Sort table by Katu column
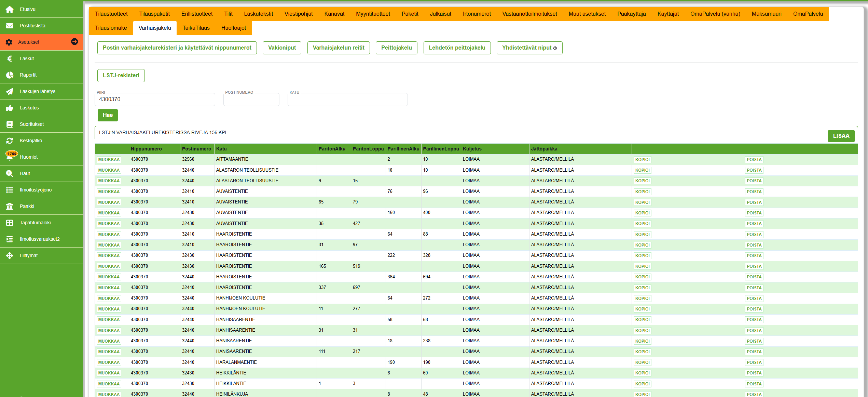This screenshot has width=868, height=397. pos(221,149)
